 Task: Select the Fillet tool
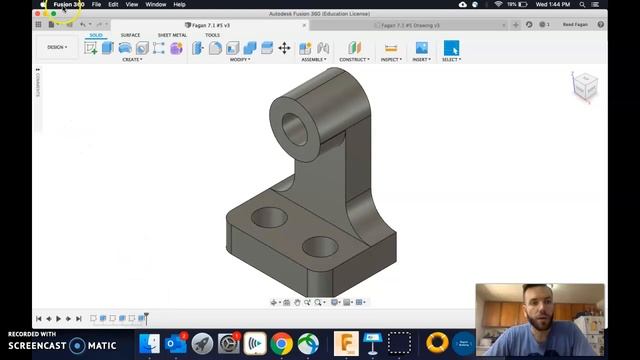tap(215, 48)
